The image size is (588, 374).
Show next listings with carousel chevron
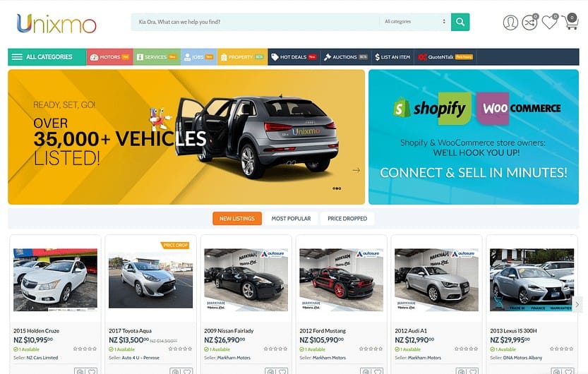[577, 304]
